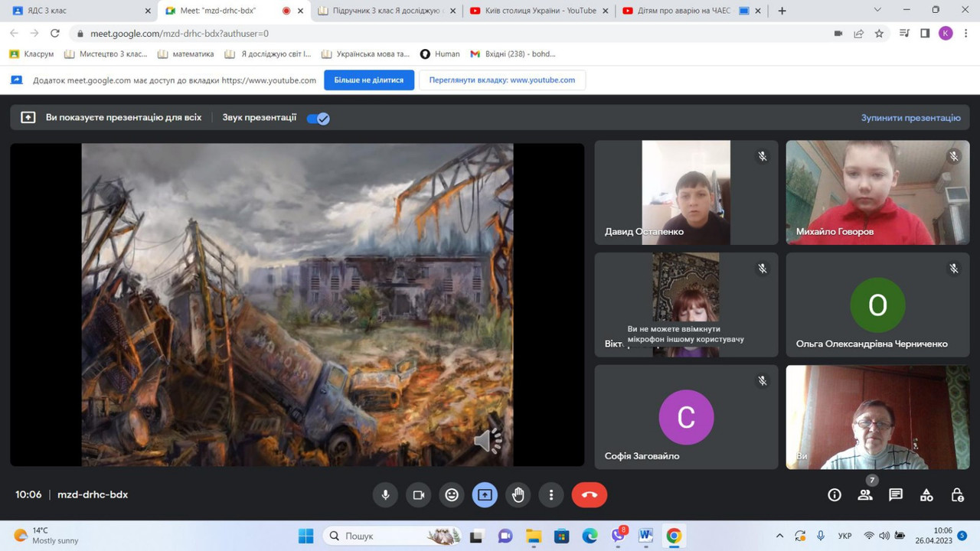Open Human bookmark

tap(440, 54)
